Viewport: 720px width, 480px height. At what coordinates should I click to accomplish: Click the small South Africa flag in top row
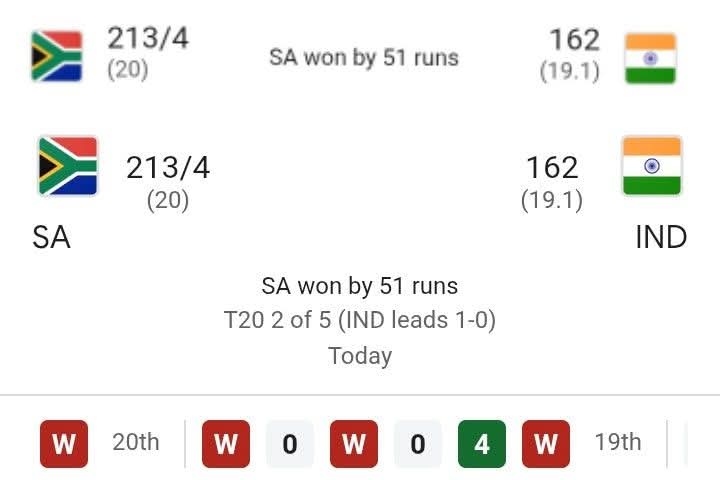(x=56, y=55)
